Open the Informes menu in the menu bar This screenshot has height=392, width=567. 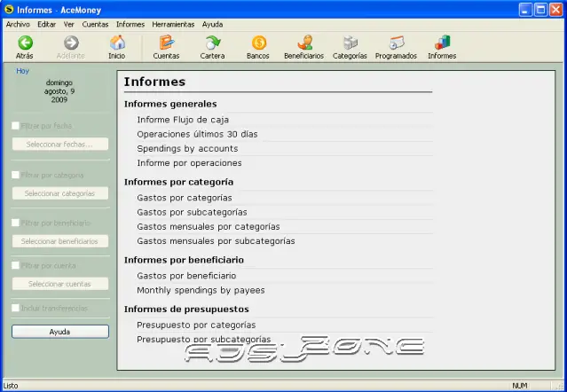tap(130, 25)
